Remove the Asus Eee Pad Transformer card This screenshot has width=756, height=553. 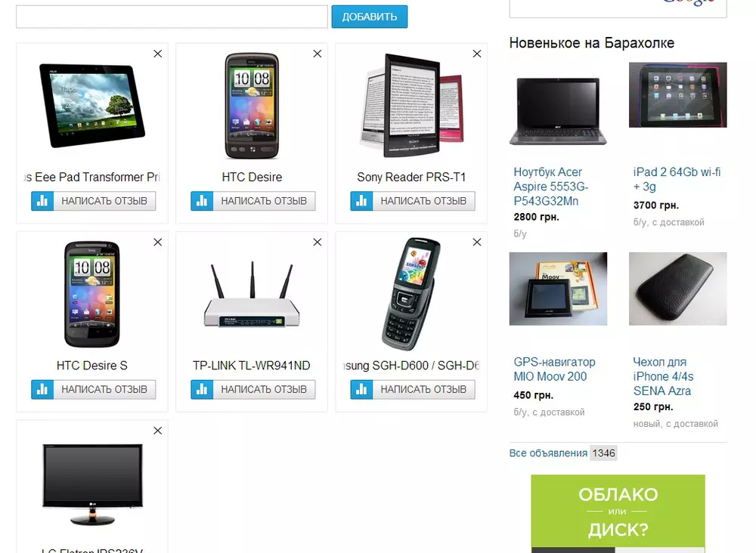tap(158, 54)
